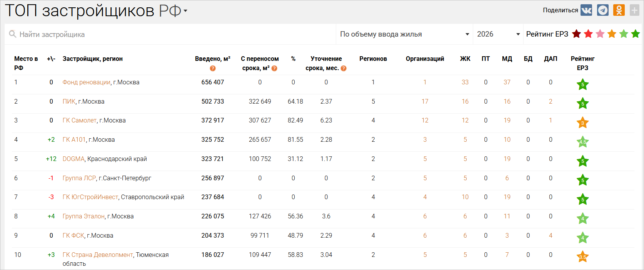Open ЖК count 33 of Фонд реновации

[465, 82]
